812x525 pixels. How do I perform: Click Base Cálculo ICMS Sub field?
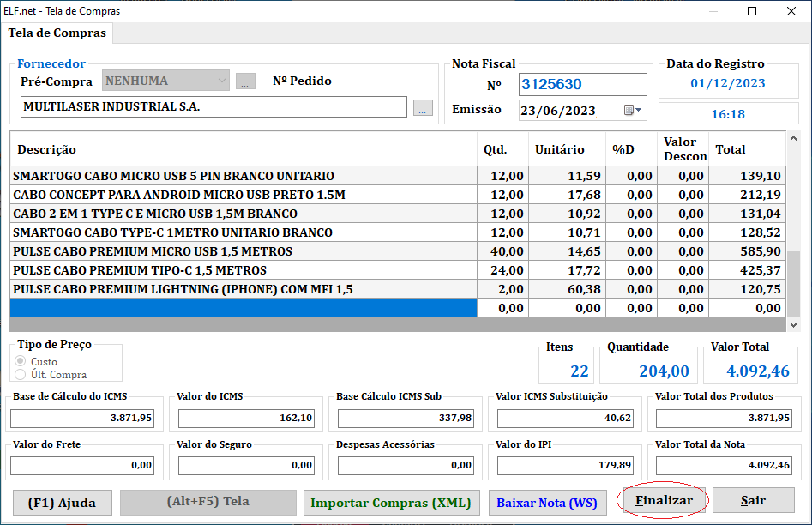tap(406, 418)
